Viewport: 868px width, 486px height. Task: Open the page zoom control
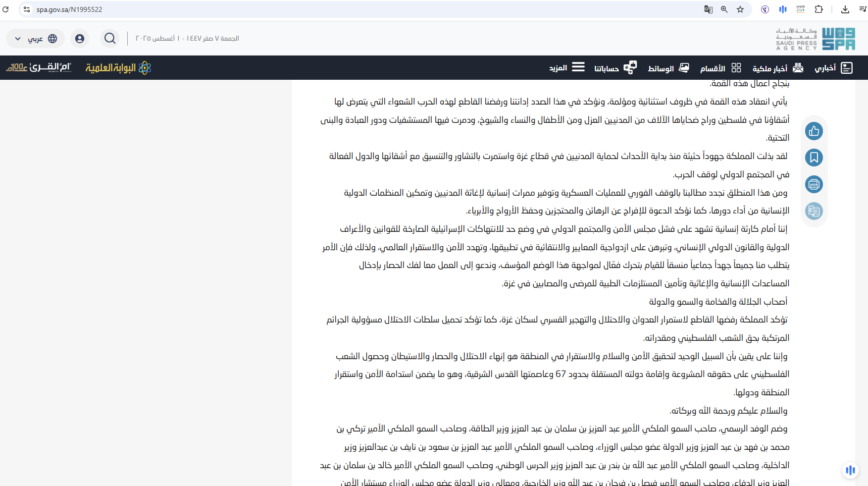pos(724,9)
